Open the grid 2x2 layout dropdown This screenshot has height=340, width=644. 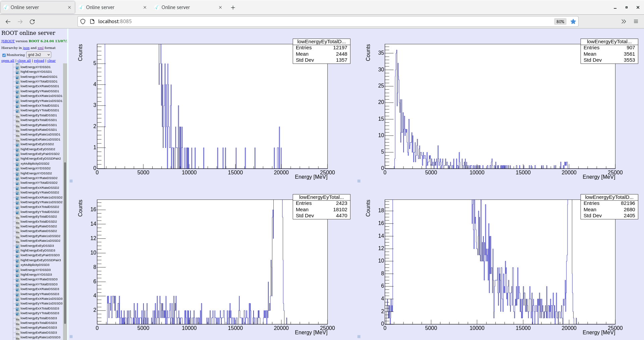click(39, 55)
